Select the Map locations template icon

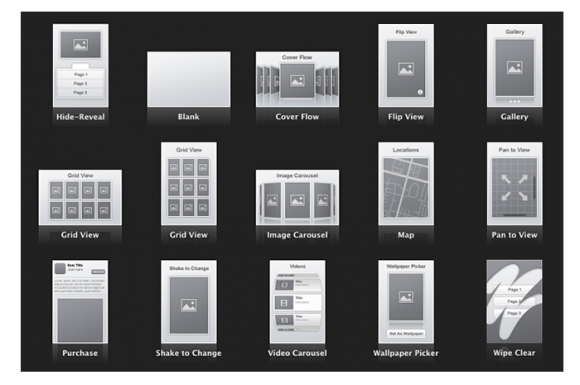(406, 184)
